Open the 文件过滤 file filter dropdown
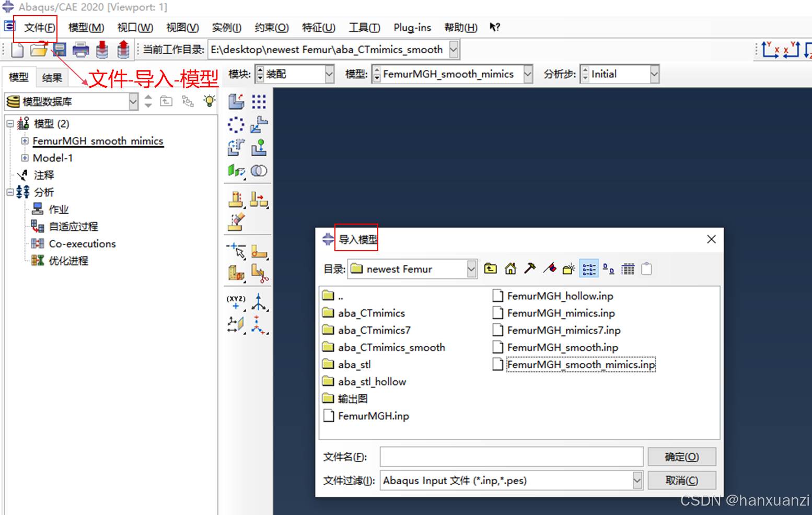Screen dimensions: 812x515 637,481
